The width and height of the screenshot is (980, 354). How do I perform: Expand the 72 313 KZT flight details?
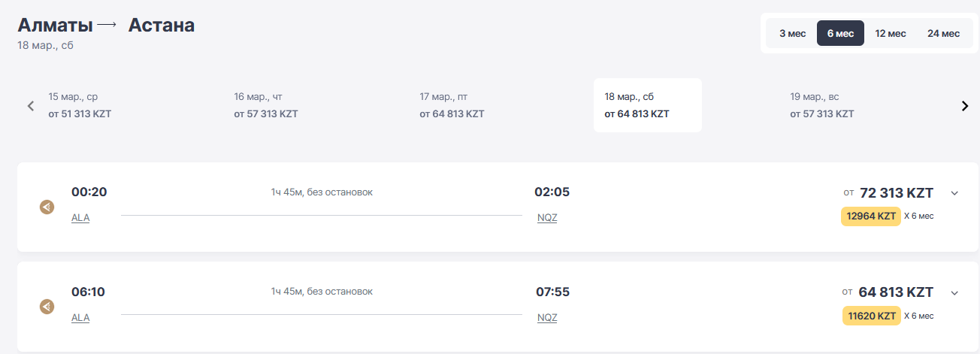coord(954,193)
